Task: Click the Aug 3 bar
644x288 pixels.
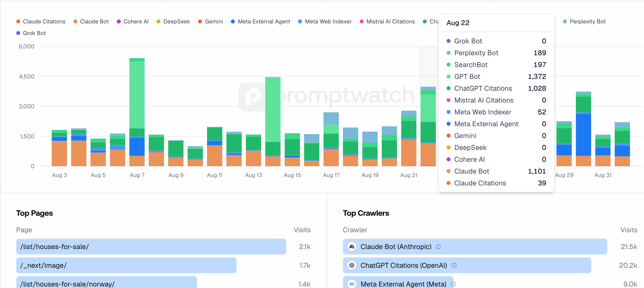Action: tap(59, 148)
